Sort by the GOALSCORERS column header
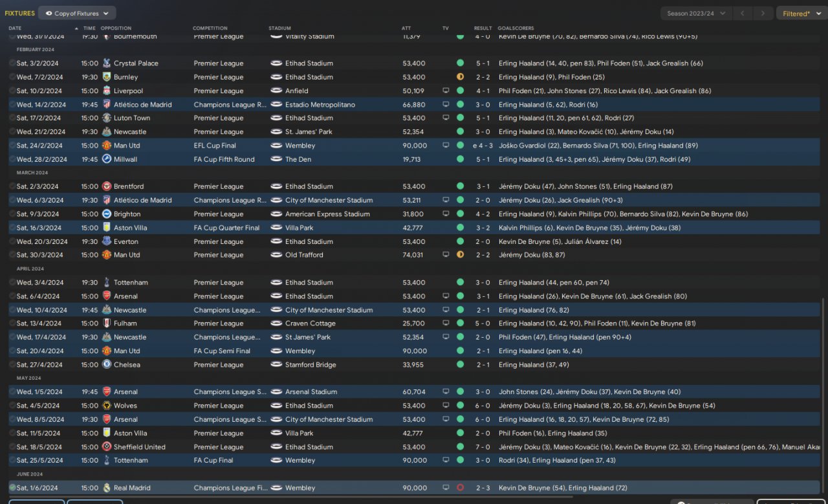The width and height of the screenshot is (828, 504). (x=516, y=28)
